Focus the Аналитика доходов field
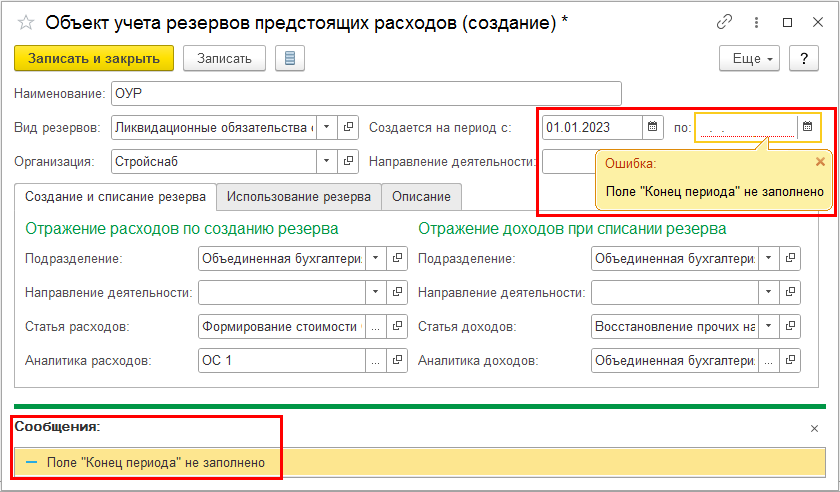Viewport: 840px width, 492px height. 675,360
